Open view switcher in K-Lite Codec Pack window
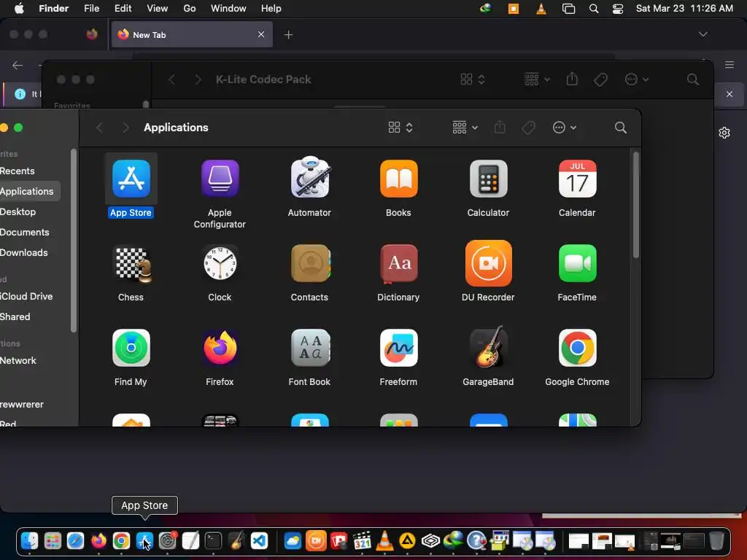The width and height of the screenshot is (747, 560). click(473, 79)
